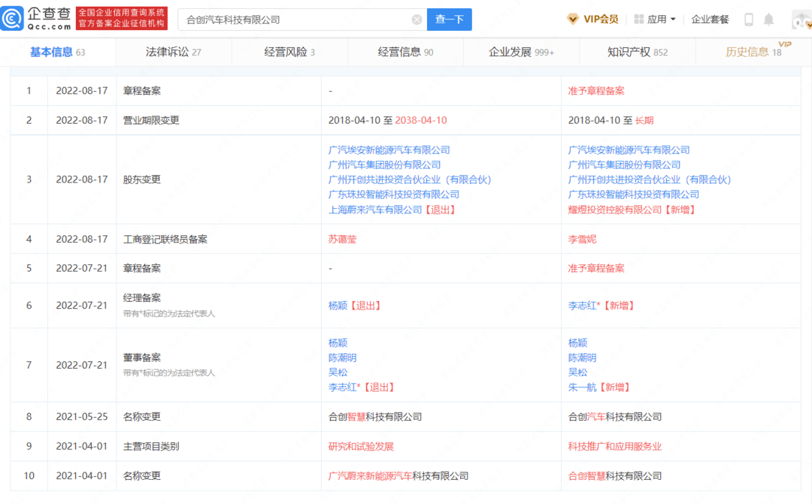Click former contact 苏蔼莹
Screen dimensions: 812x504
point(342,239)
